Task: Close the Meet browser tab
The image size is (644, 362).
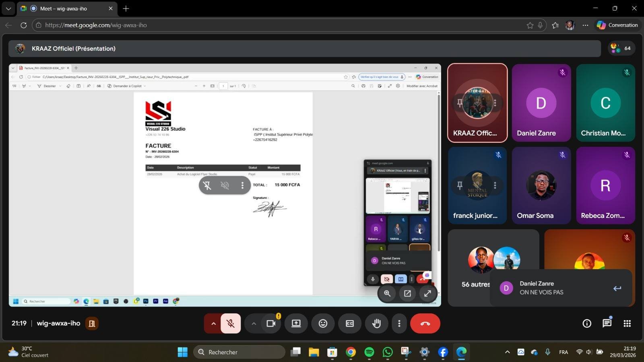Action: tap(111, 8)
